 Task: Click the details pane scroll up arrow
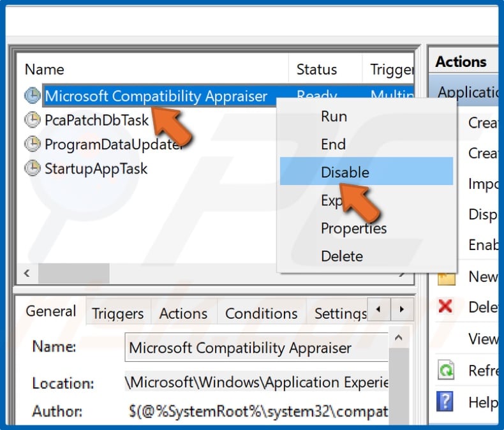pyautogui.click(x=399, y=337)
